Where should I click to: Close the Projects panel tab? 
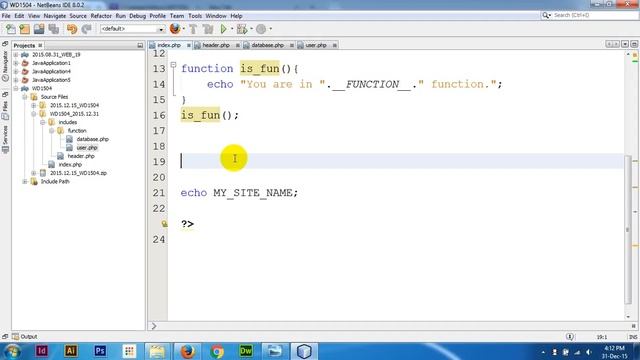point(40,45)
